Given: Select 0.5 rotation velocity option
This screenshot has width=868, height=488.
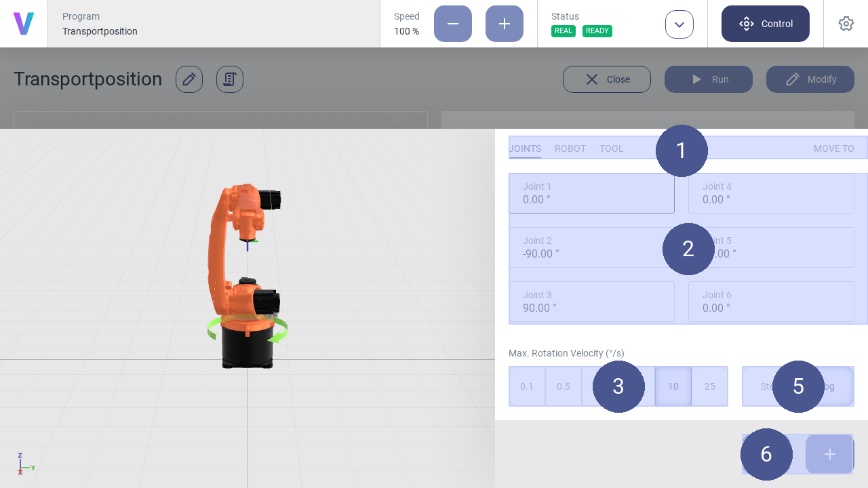Looking at the screenshot, I should point(564,386).
